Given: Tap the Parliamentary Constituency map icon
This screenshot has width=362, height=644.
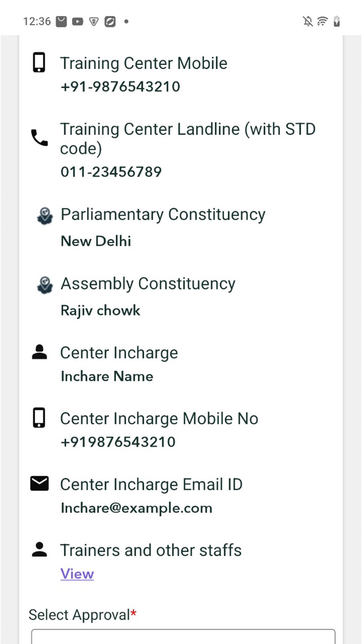Looking at the screenshot, I should point(45,216).
